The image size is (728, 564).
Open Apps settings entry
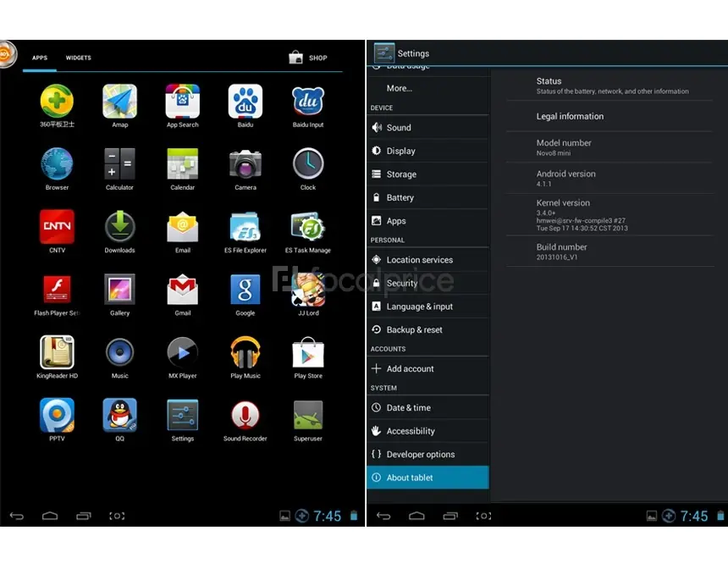pos(427,221)
